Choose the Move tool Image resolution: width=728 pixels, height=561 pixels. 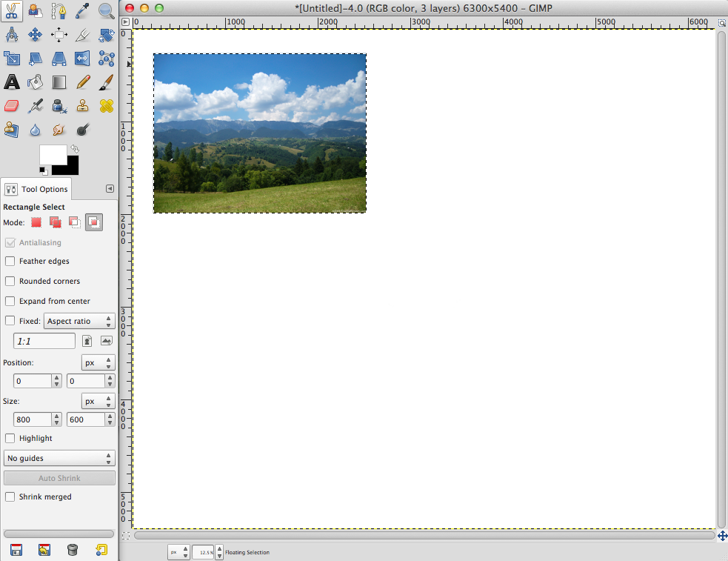click(36, 35)
